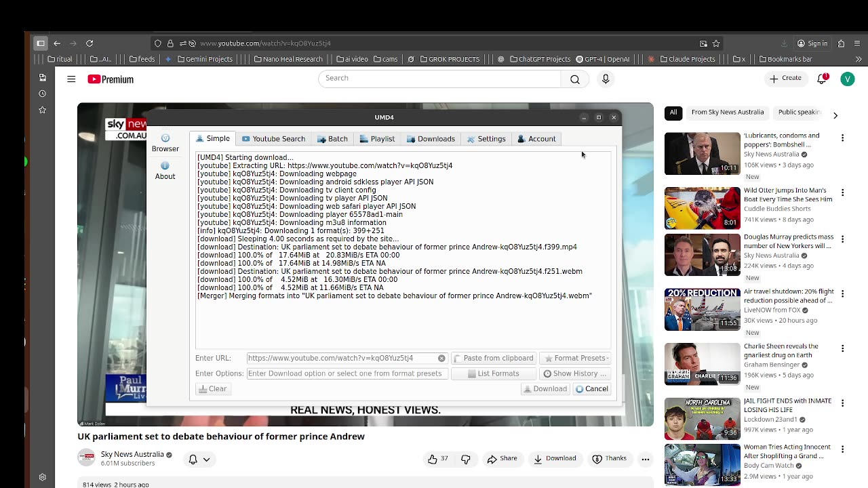Viewport: 868px width, 488px height.
Task: Open the history clock icon in sidebar
Action: [42, 94]
